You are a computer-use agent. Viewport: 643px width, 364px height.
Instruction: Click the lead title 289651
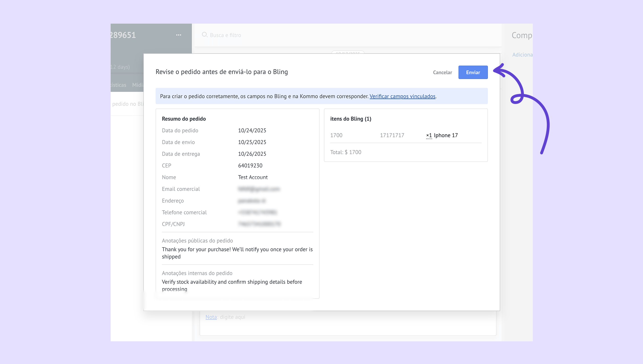tap(123, 35)
